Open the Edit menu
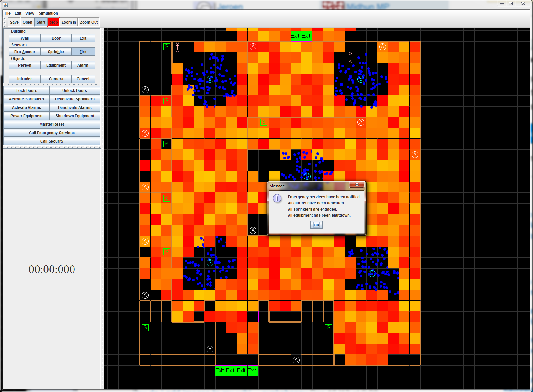 (18, 13)
